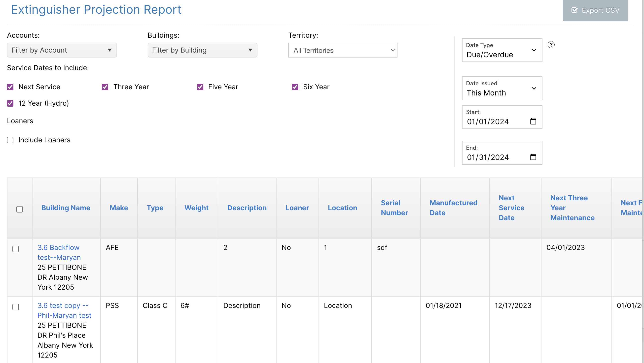Screen dimensions: 644x363
Task: Sort by Next Three Year Maintenance column
Action: [572, 208]
